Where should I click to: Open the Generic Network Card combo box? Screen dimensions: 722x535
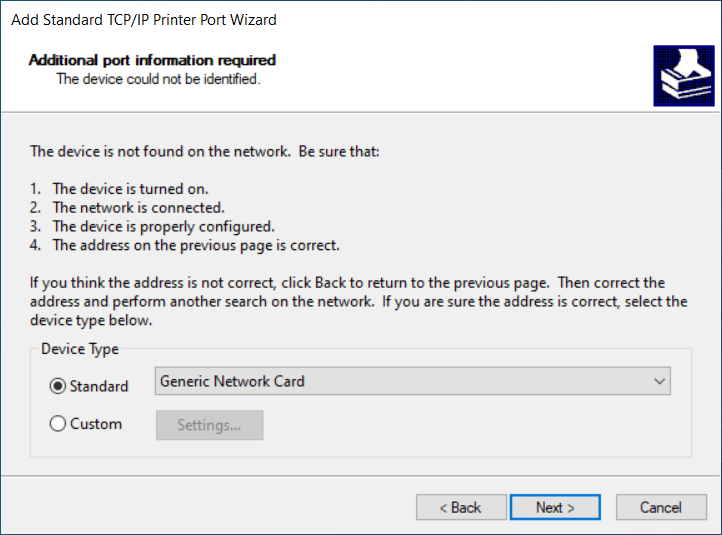pos(400,381)
